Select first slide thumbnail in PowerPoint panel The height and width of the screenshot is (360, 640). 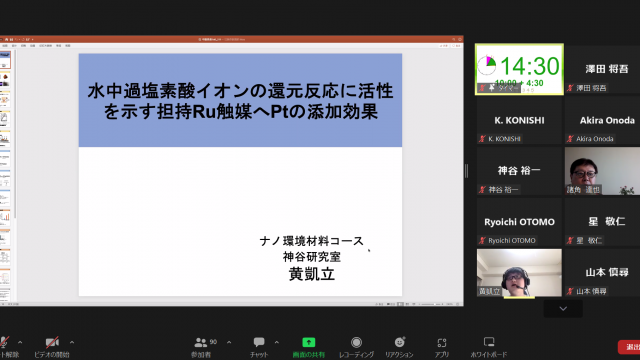tap(5, 60)
